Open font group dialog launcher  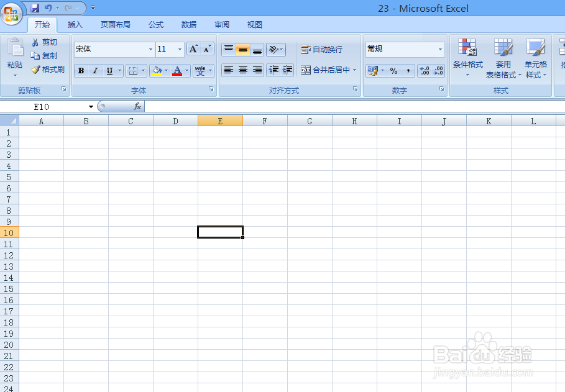[x=211, y=89]
